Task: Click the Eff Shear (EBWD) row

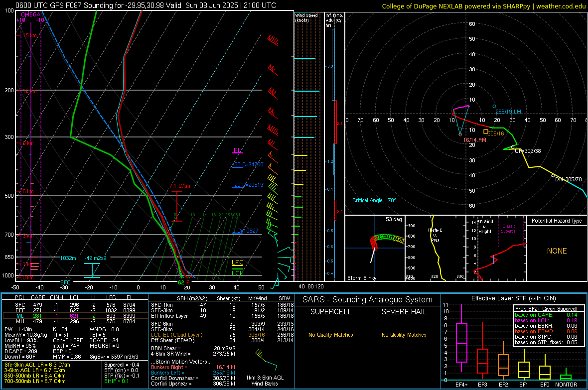Action: [222, 341]
